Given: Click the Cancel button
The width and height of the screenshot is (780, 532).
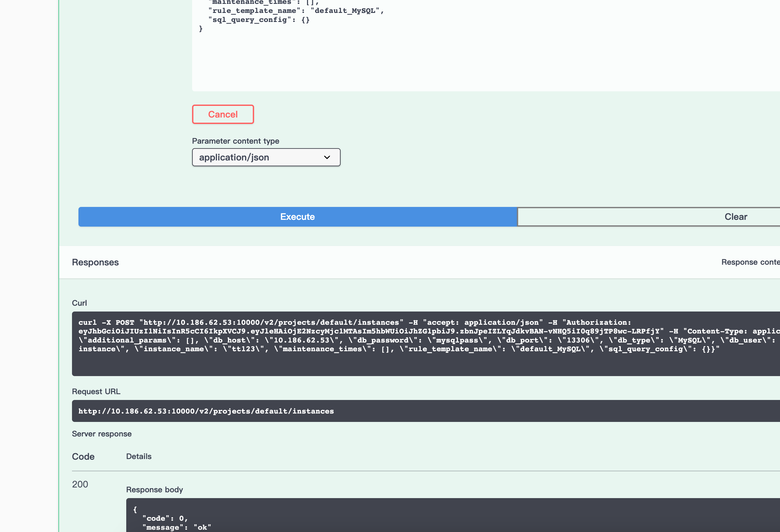Looking at the screenshot, I should click(222, 114).
